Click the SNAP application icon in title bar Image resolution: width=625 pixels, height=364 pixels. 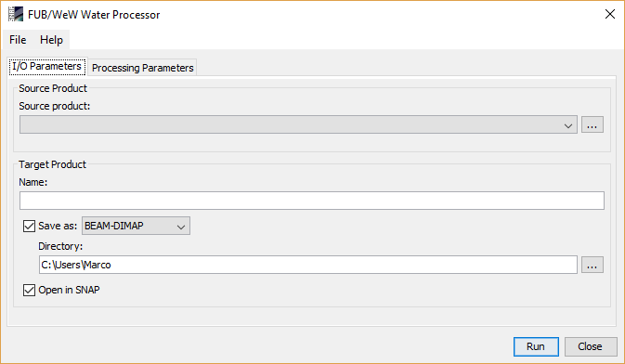point(16,14)
